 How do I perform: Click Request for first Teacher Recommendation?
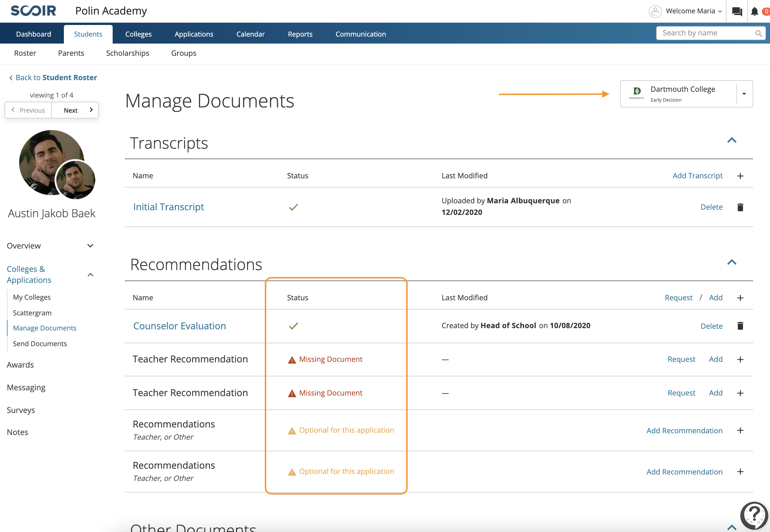point(681,360)
